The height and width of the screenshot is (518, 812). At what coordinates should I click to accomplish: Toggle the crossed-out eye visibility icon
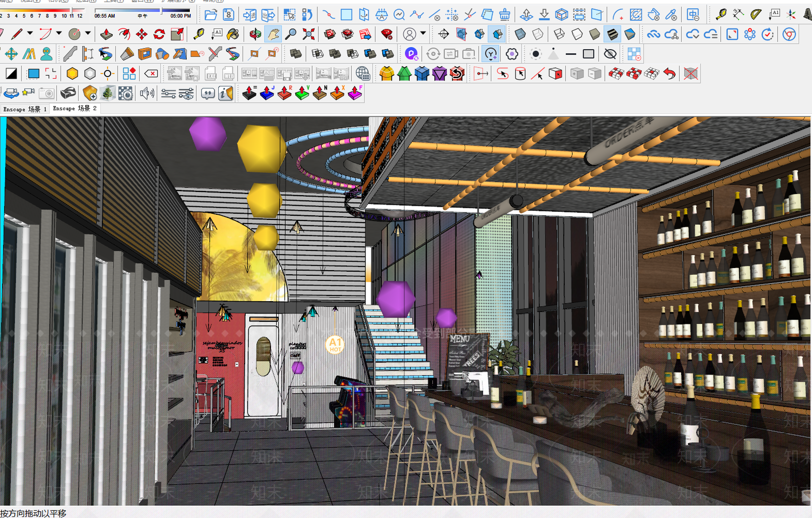(611, 54)
